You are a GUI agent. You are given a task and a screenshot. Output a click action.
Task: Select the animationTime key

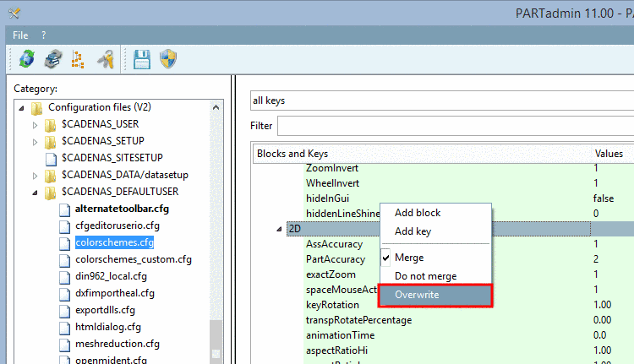340,335
